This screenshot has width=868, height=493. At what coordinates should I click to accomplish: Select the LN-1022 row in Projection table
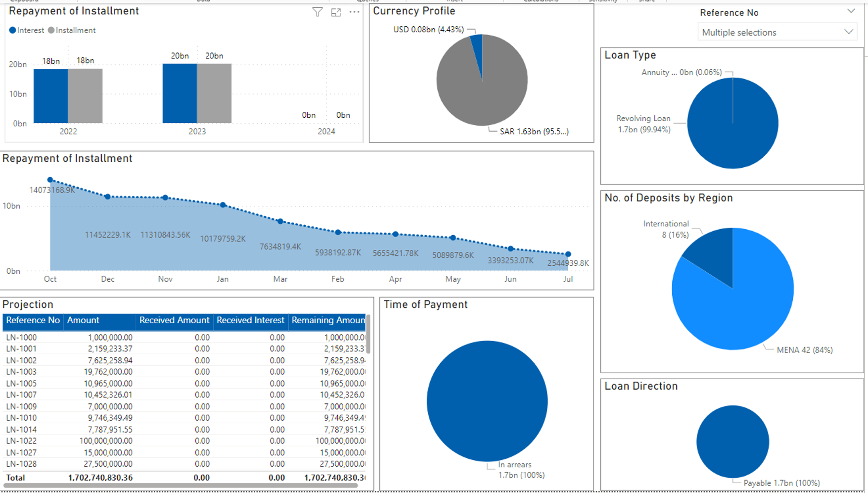coord(21,441)
